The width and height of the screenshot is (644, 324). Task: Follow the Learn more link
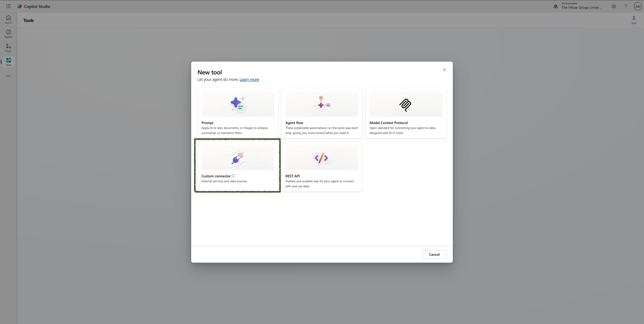point(249,79)
